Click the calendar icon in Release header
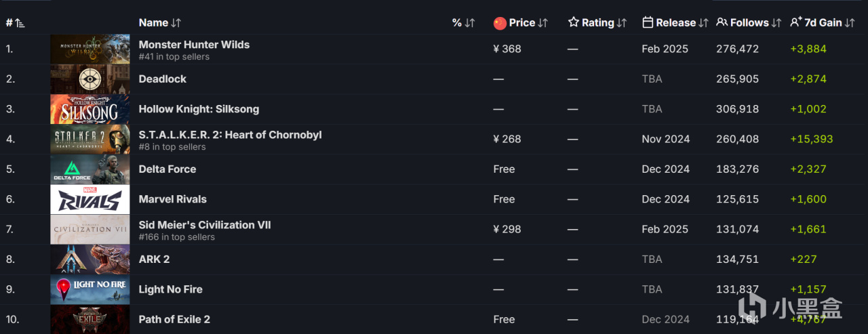Viewport: 868px width, 334px height. pos(648,23)
